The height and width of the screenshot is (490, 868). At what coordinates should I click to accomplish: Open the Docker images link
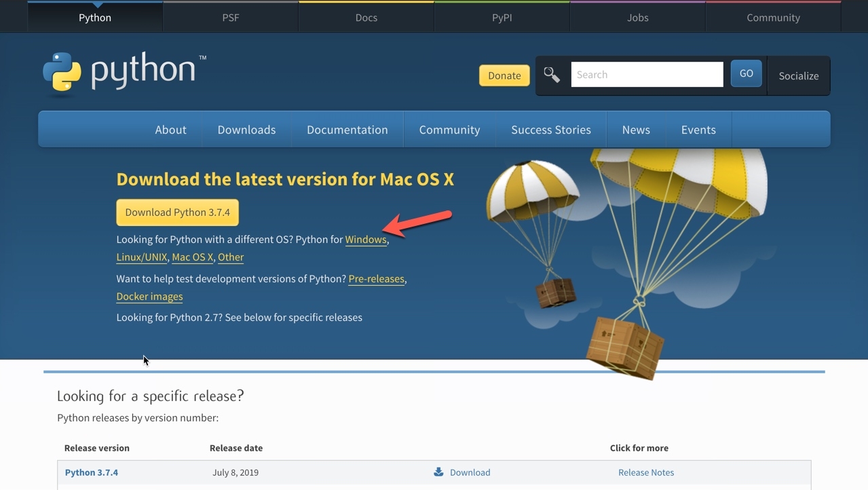click(x=149, y=297)
